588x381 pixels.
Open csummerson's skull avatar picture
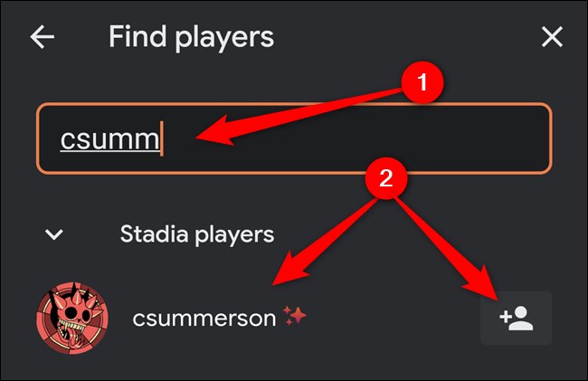pos(72,318)
